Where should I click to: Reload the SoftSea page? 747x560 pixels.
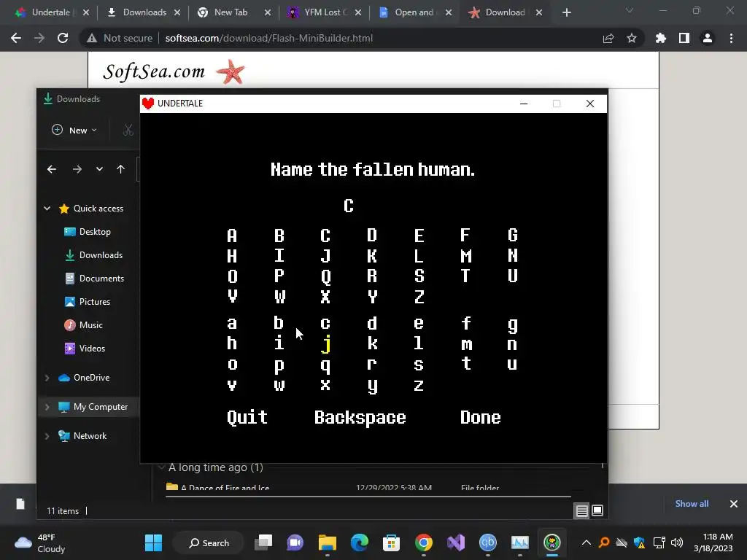coord(63,38)
